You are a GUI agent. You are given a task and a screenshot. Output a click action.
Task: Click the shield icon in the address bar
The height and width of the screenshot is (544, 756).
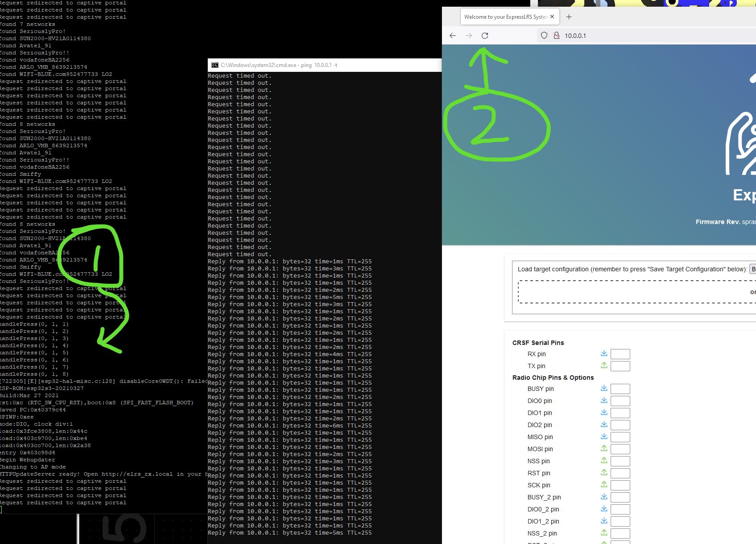tap(544, 35)
